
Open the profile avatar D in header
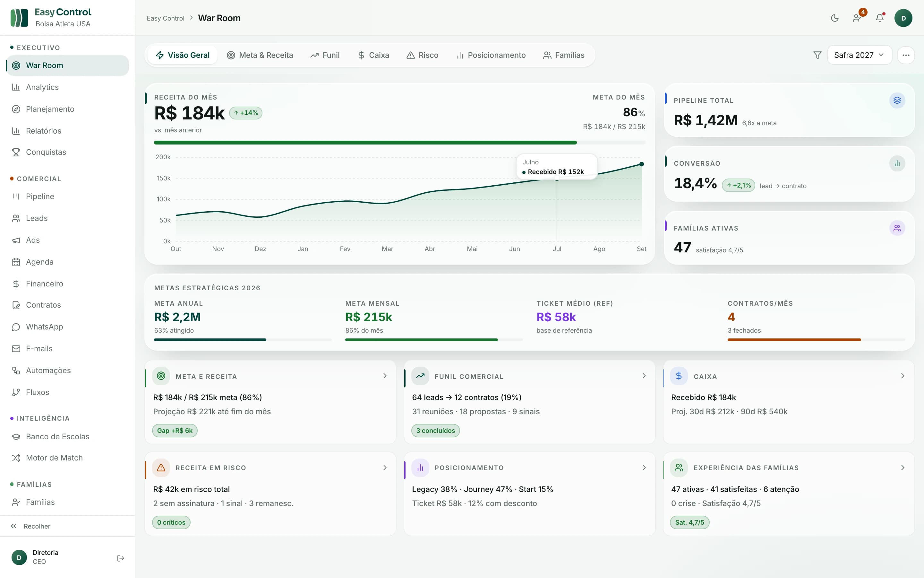(903, 18)
